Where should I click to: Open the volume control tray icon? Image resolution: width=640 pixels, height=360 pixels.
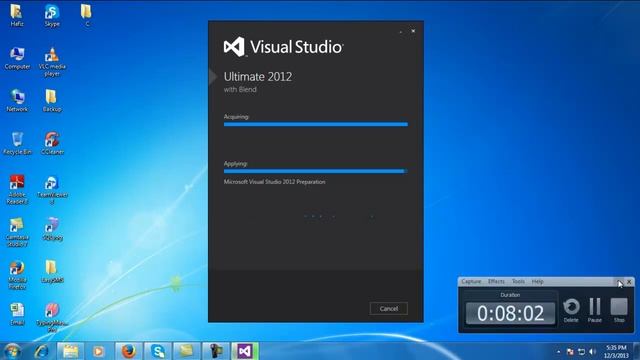pyautogui.click(x=593, y=351)
